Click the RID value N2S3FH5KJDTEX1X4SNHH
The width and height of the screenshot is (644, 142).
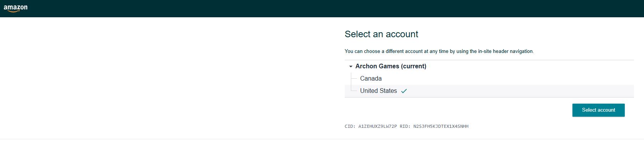click(x=441, y=126)
